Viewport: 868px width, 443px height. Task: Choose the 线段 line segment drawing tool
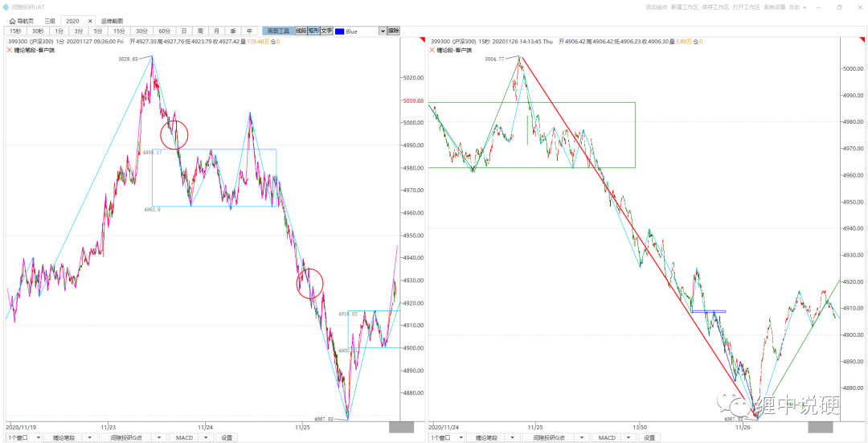pyautogui.click(x=301, y=31)
